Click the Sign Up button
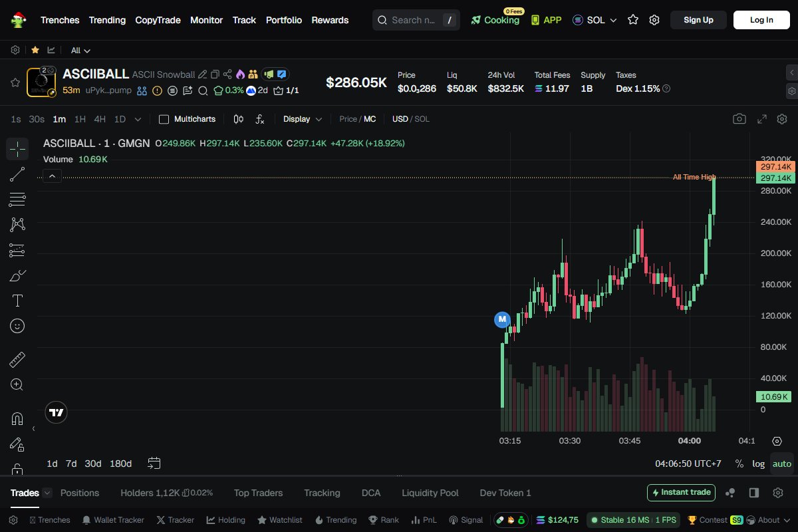 tap(698, 20)
